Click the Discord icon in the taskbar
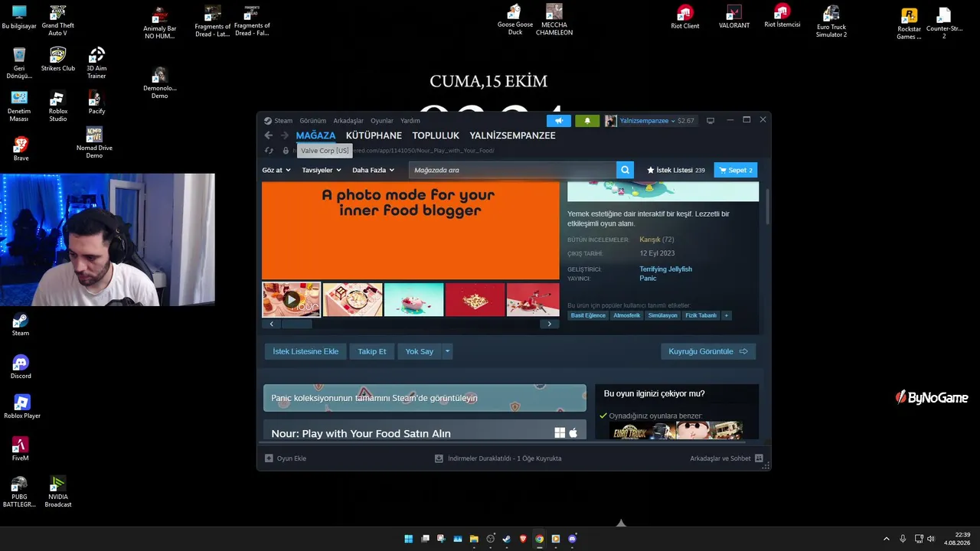The width and height of the screenshot is (980, 551). click(x=573, y=539)
